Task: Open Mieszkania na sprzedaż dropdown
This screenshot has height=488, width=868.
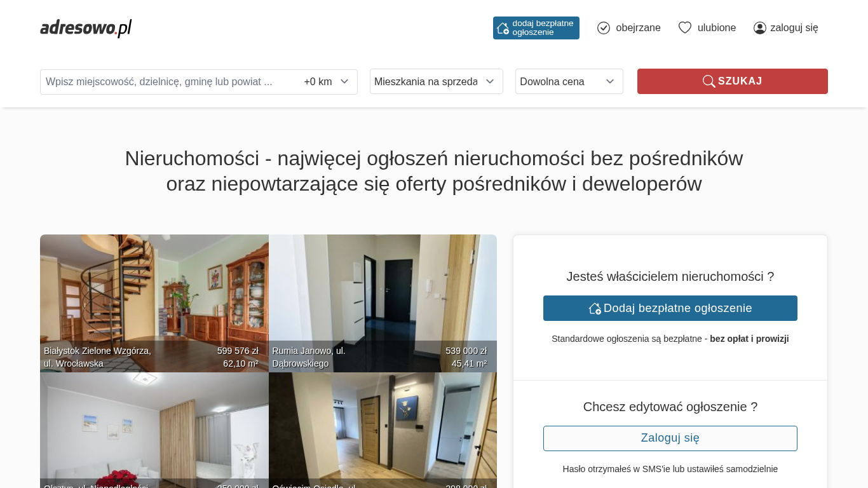Action: pos(437,81)
